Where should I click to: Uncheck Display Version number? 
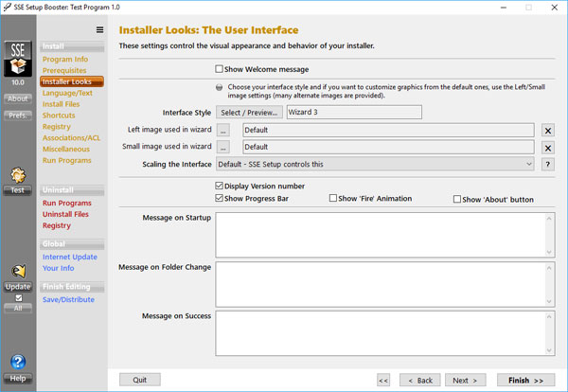point(219,186)
